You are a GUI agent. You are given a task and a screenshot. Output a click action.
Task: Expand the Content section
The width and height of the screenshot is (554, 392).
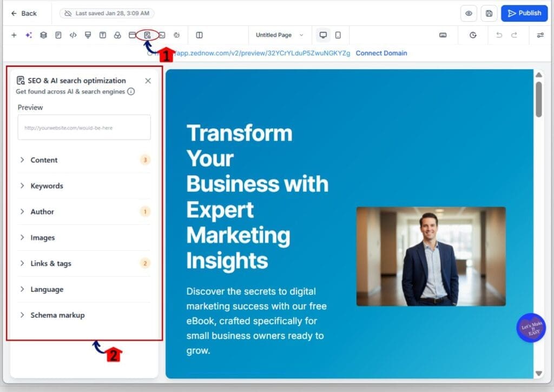44,160
